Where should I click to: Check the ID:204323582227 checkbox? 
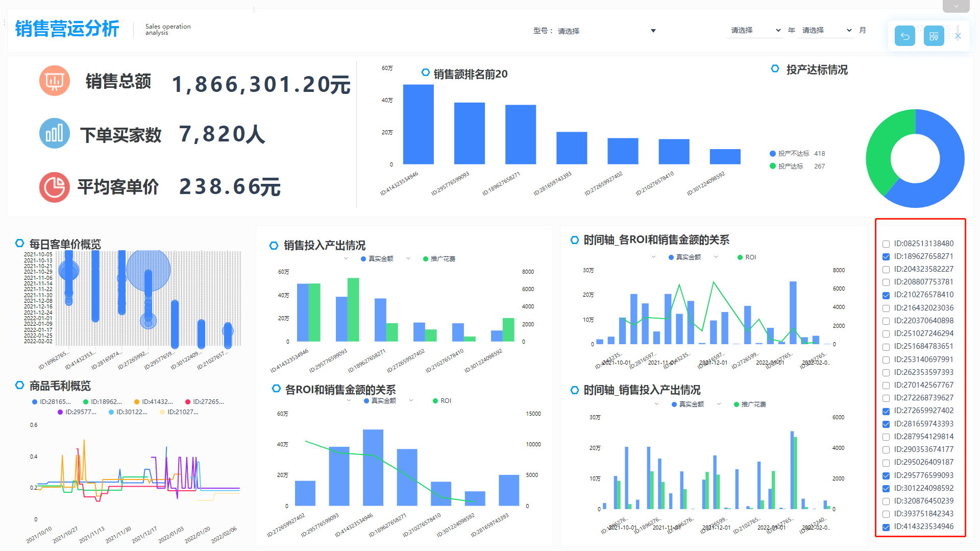[886, 270]
